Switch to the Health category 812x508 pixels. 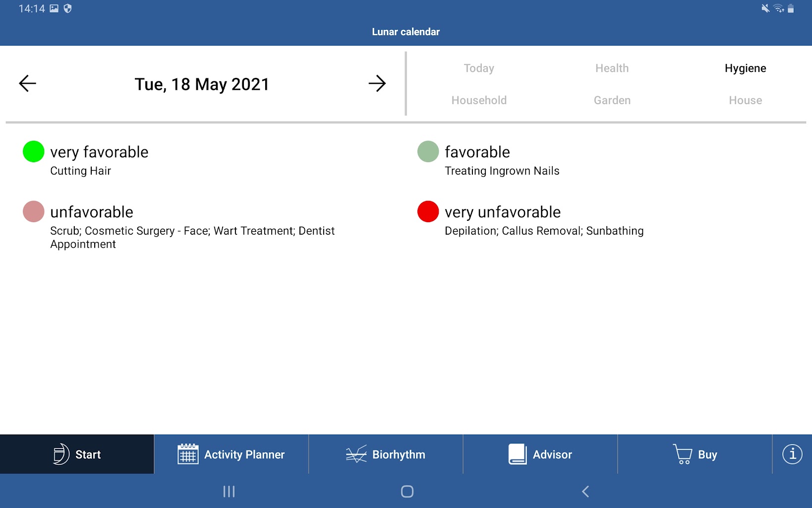click(612, 68)
